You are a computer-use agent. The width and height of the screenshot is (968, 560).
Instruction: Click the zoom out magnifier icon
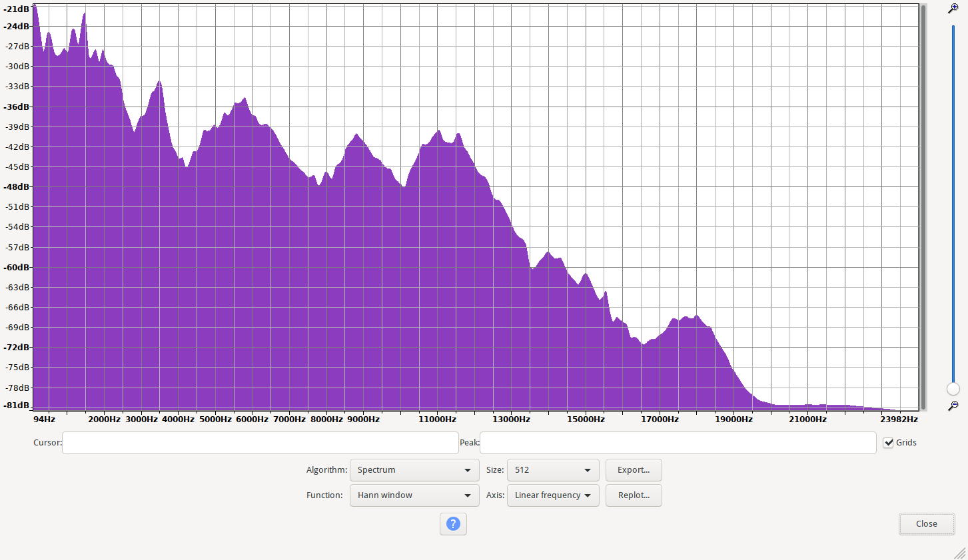point(953,406)
